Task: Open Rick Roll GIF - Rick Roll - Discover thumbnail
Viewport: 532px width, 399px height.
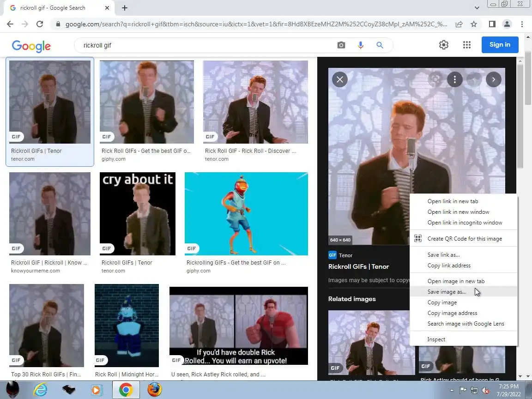Action: coord(255,102)
